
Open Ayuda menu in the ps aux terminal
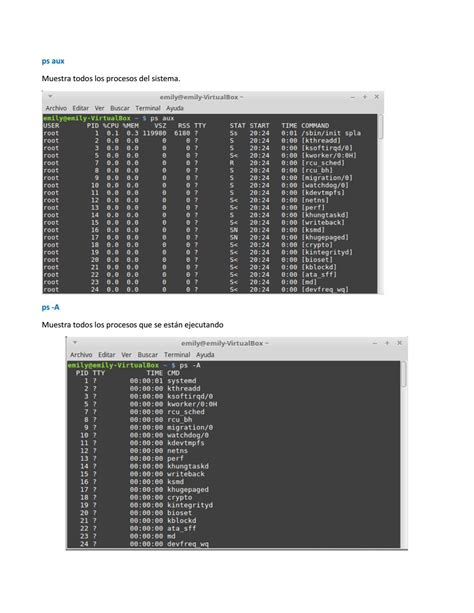(175, 108)
